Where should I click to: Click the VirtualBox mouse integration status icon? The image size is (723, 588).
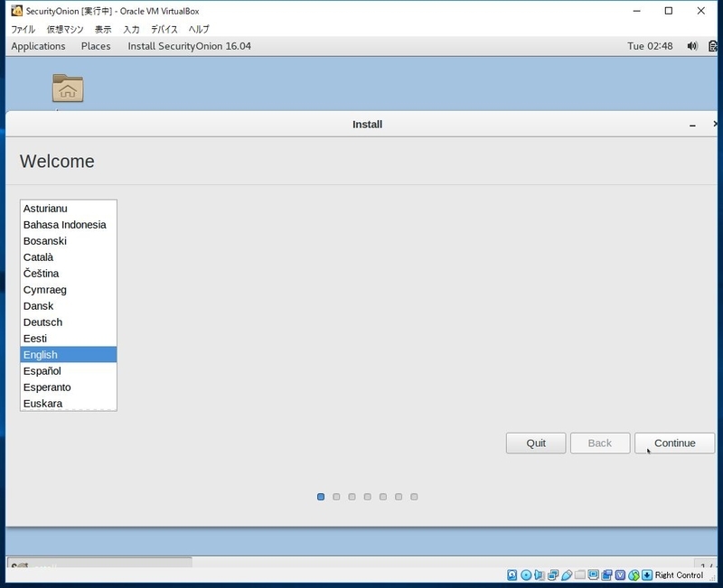click(x=634, y=574)
